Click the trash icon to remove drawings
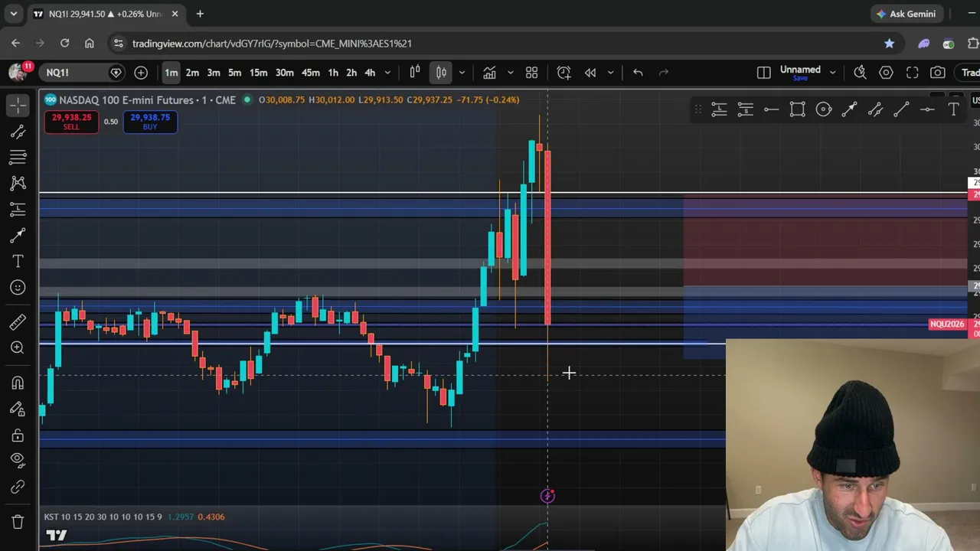This screenshot has height=551, width=980. pos(18,521)
